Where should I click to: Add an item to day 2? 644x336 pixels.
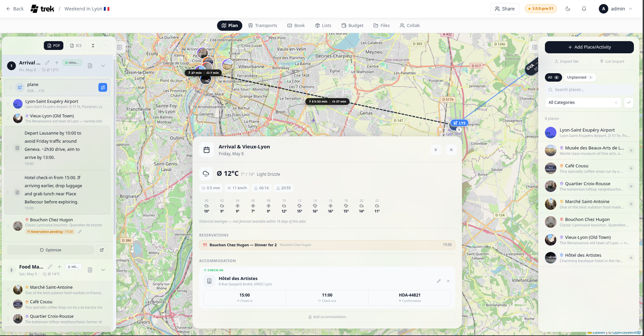coord(59,267)
